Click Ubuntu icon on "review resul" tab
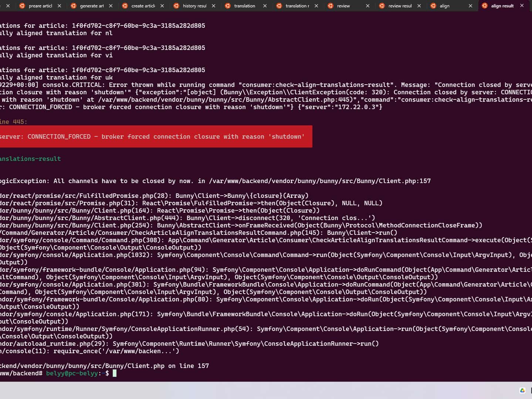 click(x=382, y=6)
